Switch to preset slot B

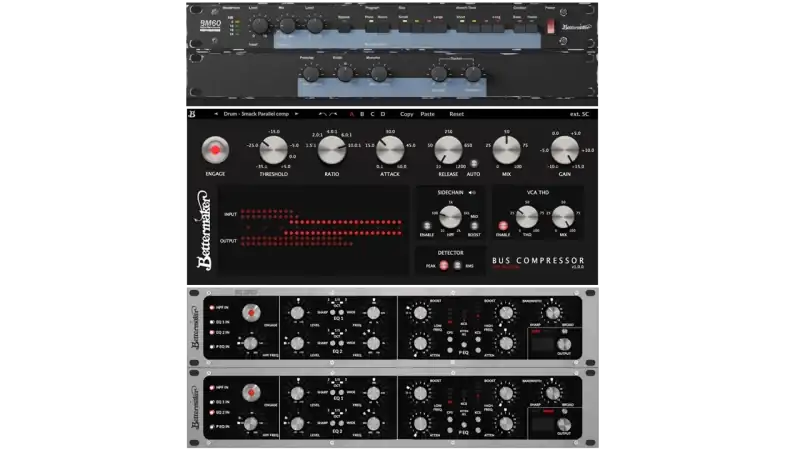tap(362, 114)
